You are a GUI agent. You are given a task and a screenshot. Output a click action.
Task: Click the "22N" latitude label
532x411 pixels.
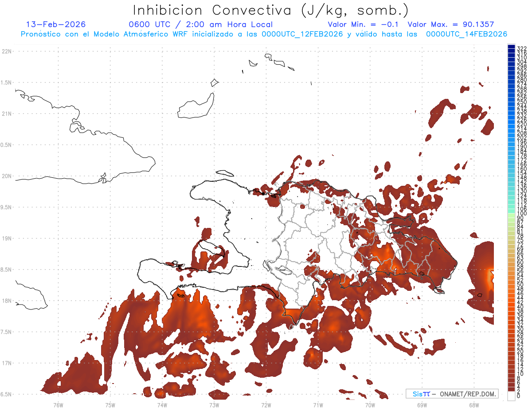[6, 51]
